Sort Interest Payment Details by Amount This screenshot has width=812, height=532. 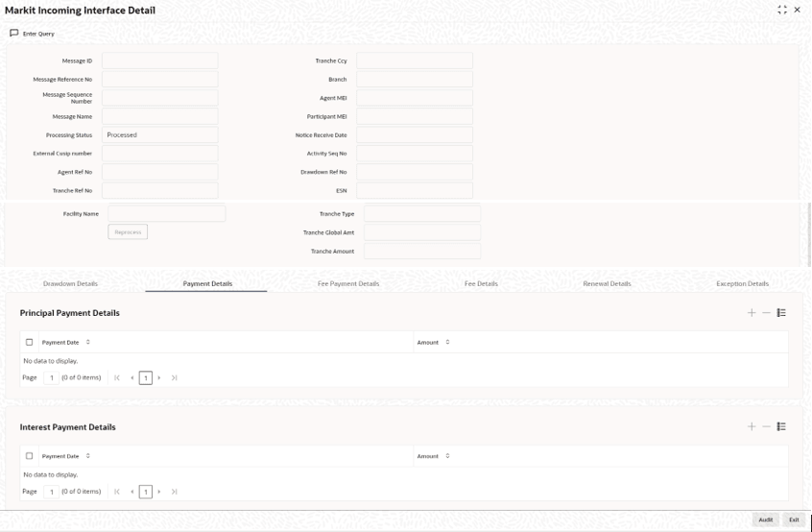(447, 456)
